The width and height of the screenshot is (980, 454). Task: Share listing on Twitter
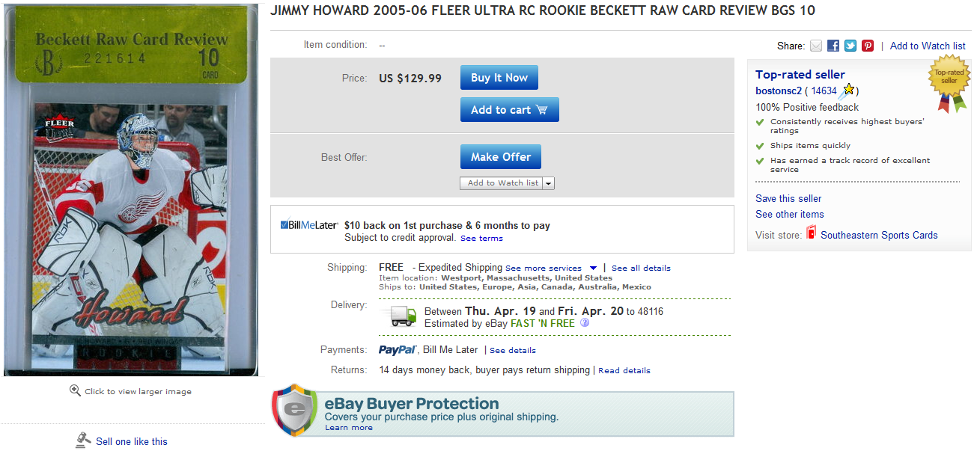(x=850, y=46)
